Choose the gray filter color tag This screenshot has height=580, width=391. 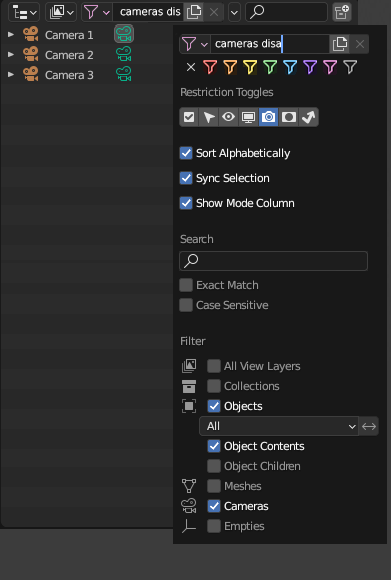click(x=350, y=67)
